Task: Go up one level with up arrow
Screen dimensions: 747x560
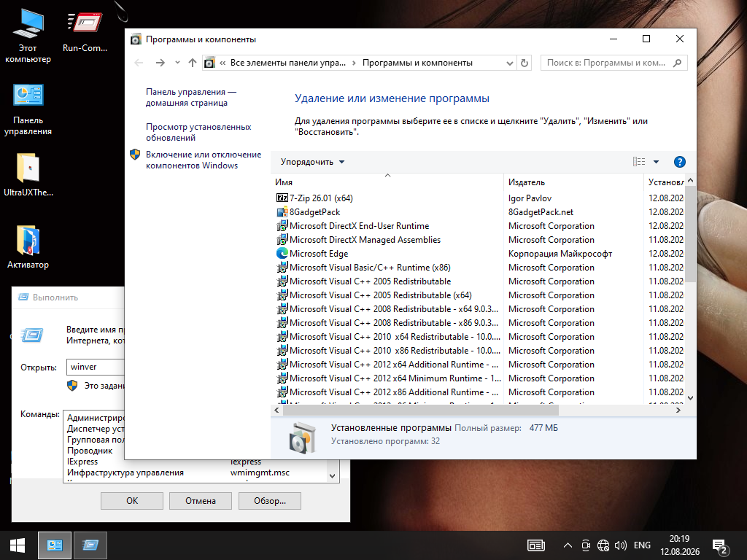Action: coord(193,63)
